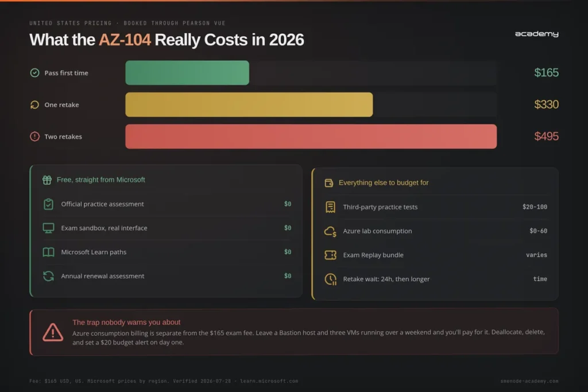Click Exam Replay bundle text

coord(373,255)
